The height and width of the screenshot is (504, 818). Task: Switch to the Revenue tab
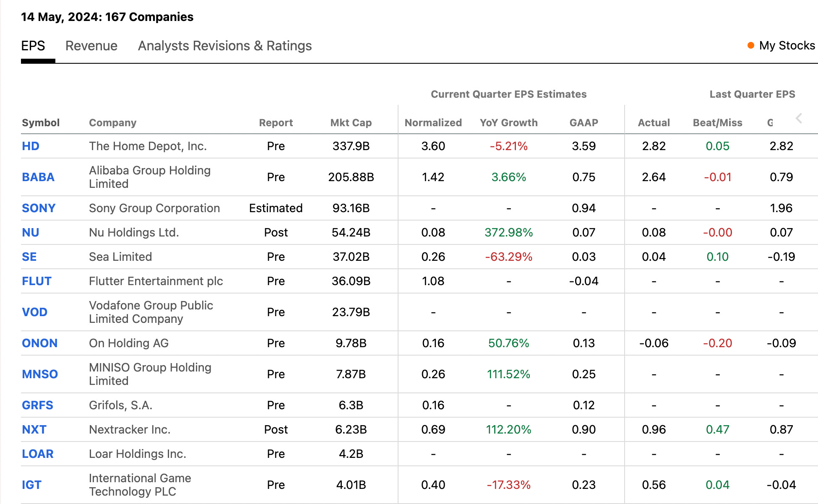coord(91,46)
